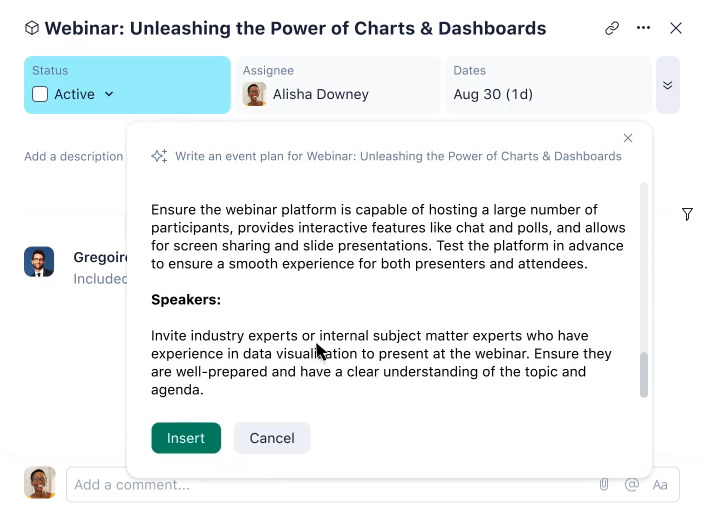Viewport: 704px width, 512px height.
Task: Click current user avatar beside comment box
Action: point(40,482)
